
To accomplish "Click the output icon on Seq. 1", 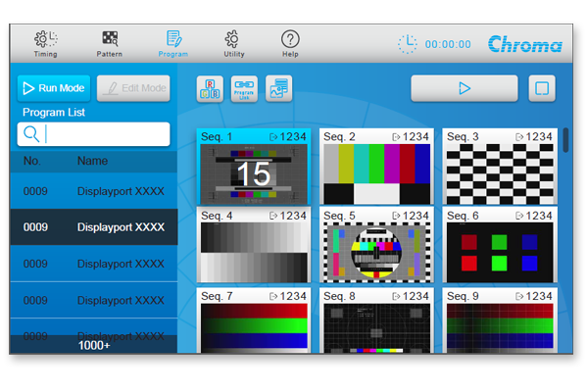I will coord(273,137).
